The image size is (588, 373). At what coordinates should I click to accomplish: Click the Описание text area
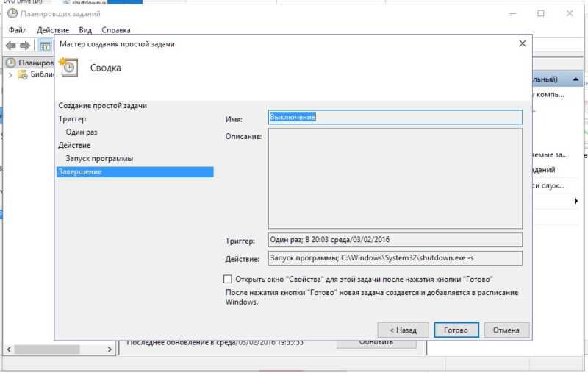click(395, 179)
